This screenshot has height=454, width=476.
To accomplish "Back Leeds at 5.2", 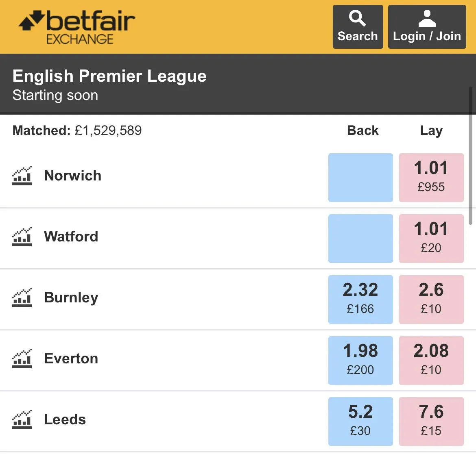I will [360, 421].
